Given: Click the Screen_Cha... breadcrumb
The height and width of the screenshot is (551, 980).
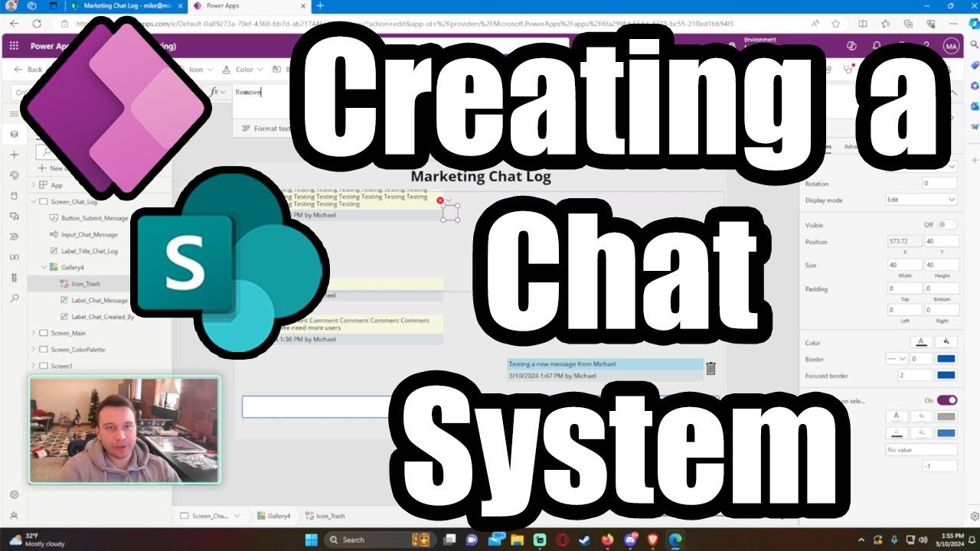Looking at the screenshot, I should pos(210,516).
